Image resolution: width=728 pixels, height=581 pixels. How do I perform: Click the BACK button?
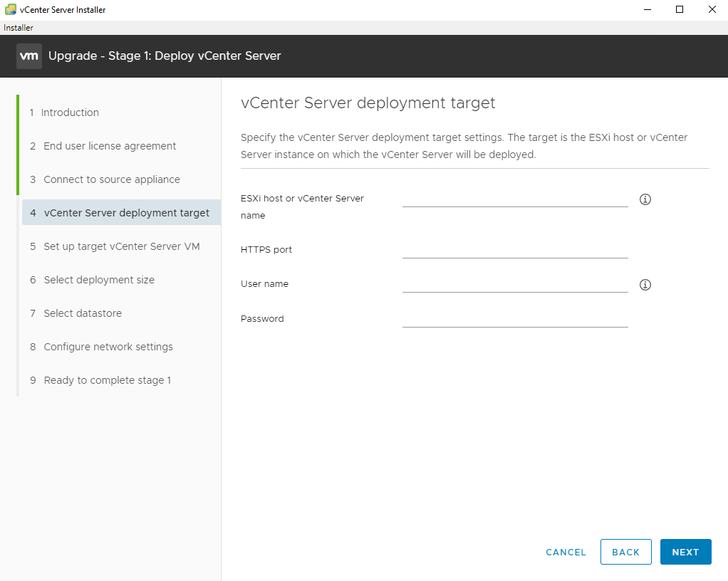click(625, 552)
